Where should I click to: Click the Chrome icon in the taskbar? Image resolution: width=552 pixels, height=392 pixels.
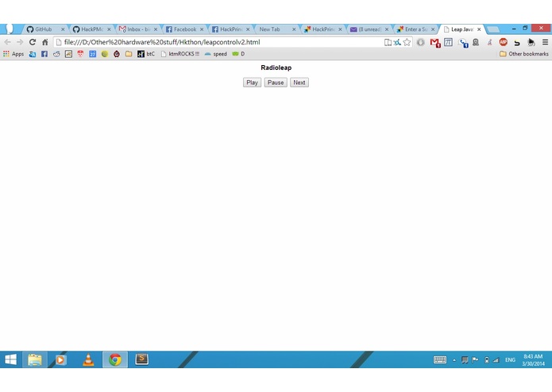tap(115, 359)
